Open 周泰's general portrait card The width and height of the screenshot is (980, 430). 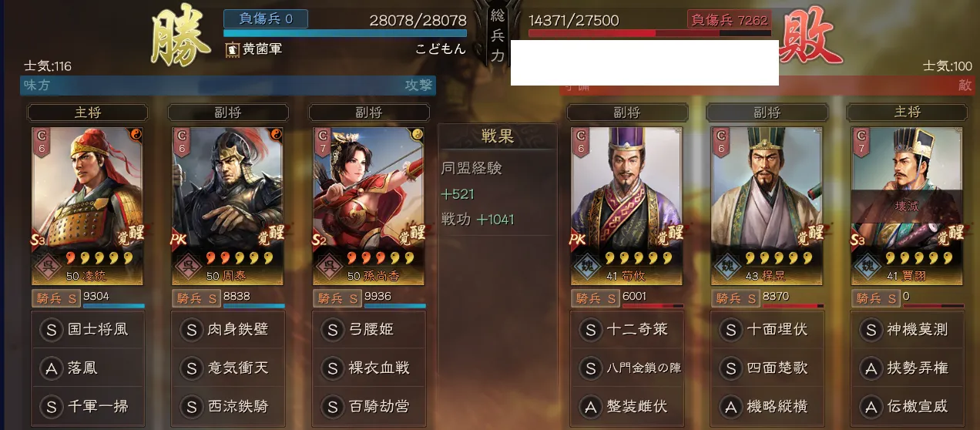point(229,207)
